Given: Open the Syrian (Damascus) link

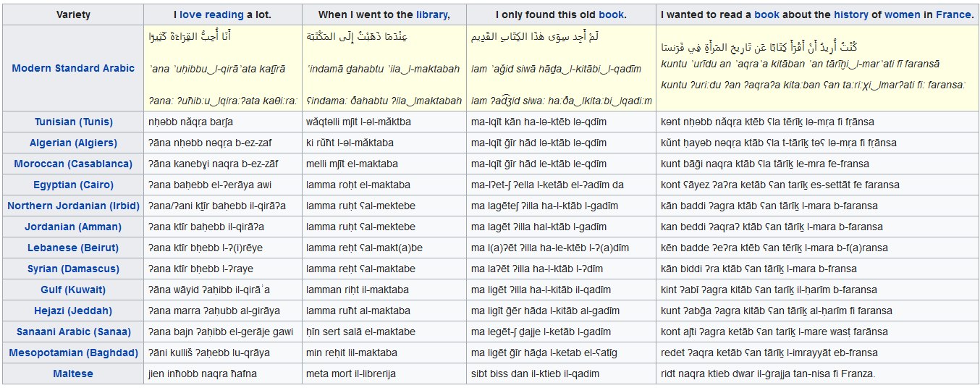Looking at the screenshot, I should click(73, 269).
